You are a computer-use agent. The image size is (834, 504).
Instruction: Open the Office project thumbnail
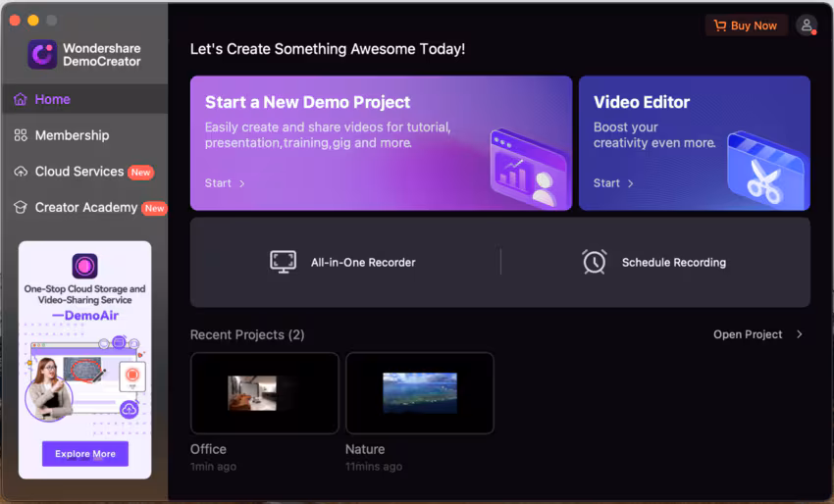(264, 393)
